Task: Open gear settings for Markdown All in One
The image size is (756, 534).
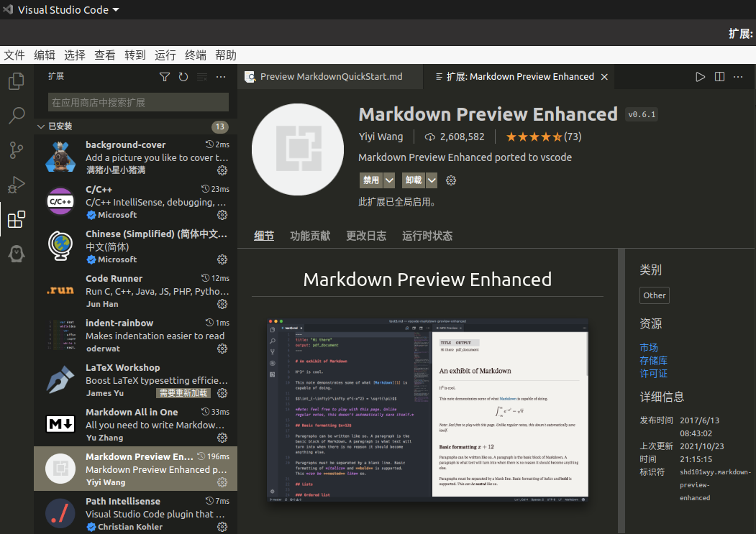Action: pyautogui.click(x=222, y=438)
